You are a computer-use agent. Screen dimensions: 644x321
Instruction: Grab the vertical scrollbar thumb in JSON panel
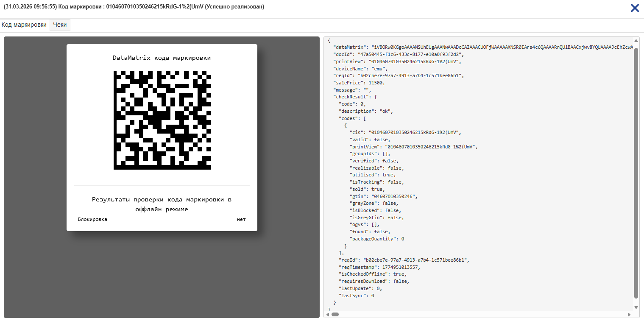pos(636,170)
